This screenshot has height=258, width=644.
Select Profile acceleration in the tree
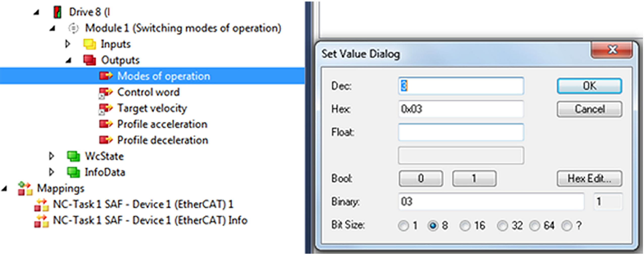point(162,124)
